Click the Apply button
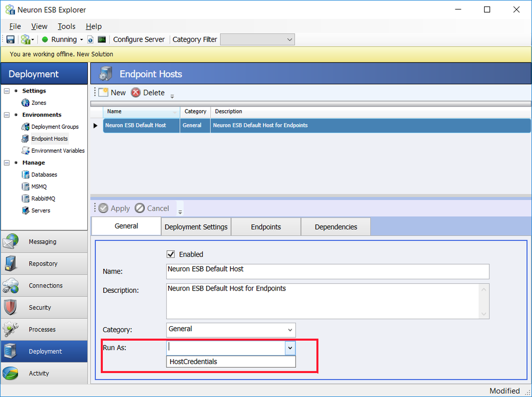 tap(114, 208)
